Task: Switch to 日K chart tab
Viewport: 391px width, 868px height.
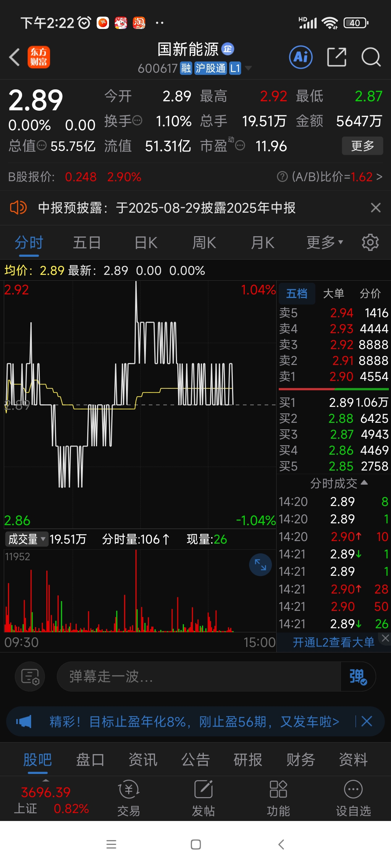Action: point(146,243)
